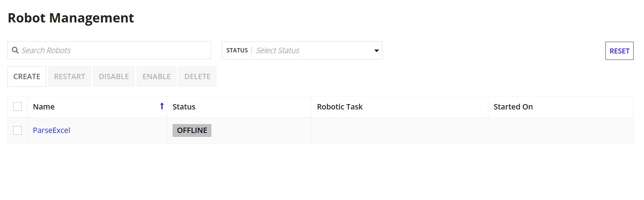Click the Started On column header
The image size is (644, 200).
click(513, 107)
